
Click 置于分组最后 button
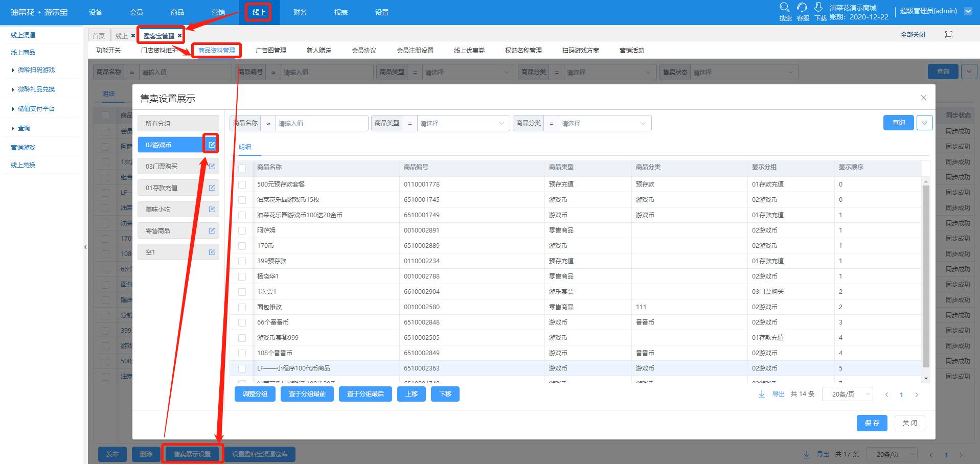tap(366, 394)
